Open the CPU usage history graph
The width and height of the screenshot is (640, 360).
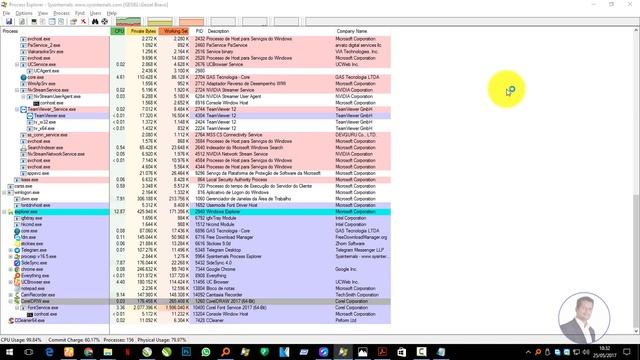tap(129, 22)
